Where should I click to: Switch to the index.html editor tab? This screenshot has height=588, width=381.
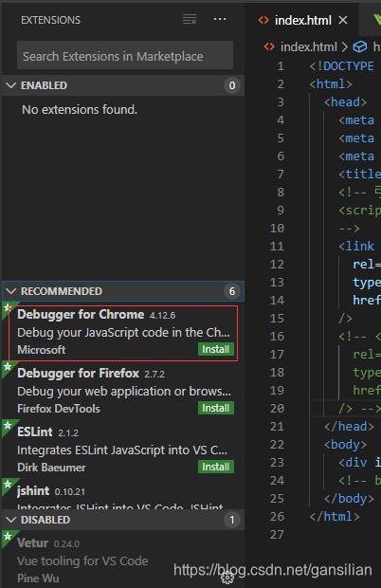(x=302, y=20)
